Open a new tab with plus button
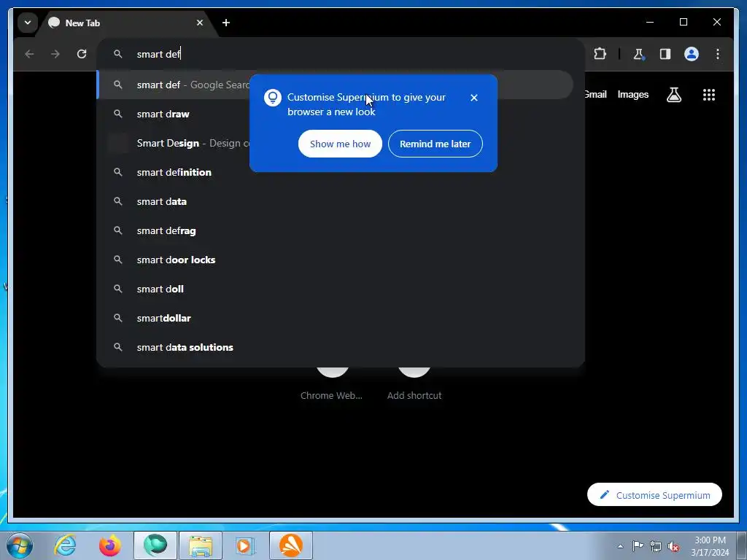This screenshot has height=560, width=747. click(226, 23)
